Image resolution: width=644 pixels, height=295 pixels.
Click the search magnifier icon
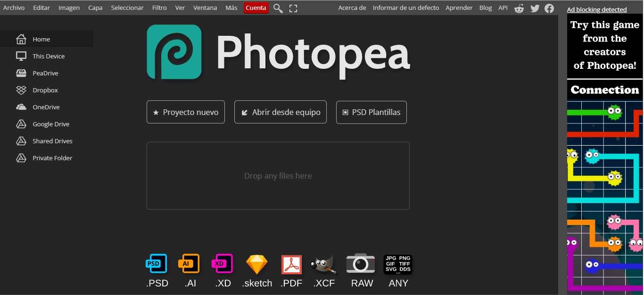pyautogui.click(x=278, y=8)
